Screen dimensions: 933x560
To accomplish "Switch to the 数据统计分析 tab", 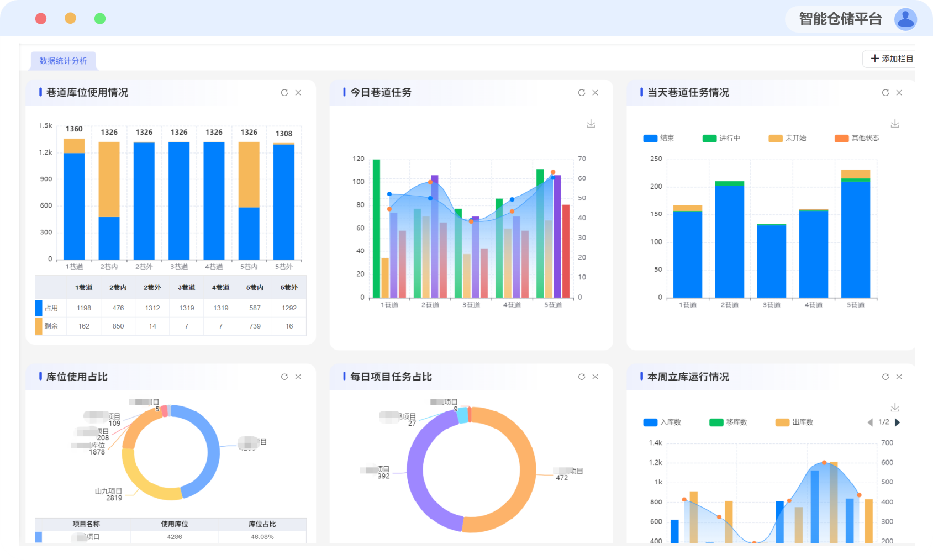I will (63, 61).
